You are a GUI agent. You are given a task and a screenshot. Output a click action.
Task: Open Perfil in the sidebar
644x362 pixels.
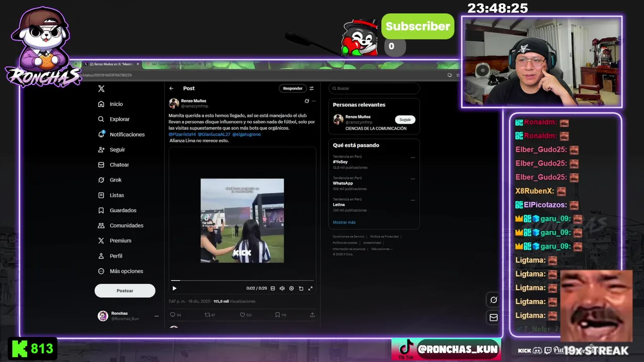pyautogui.click(x=110, y=255)
